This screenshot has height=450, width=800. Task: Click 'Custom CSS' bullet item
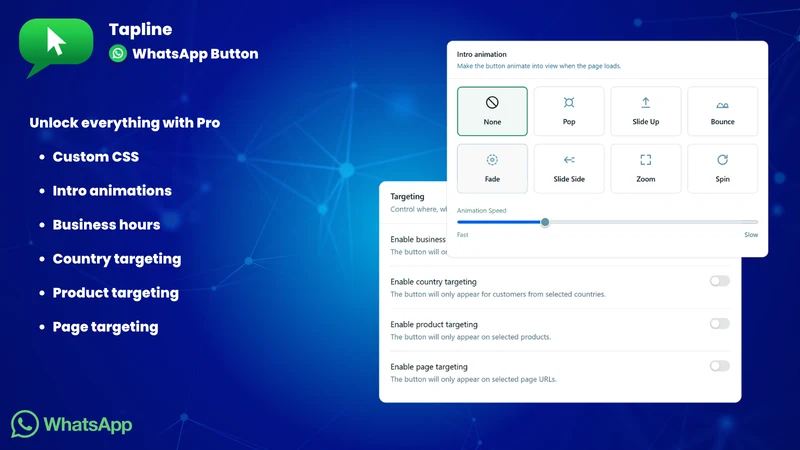point(95,157)
